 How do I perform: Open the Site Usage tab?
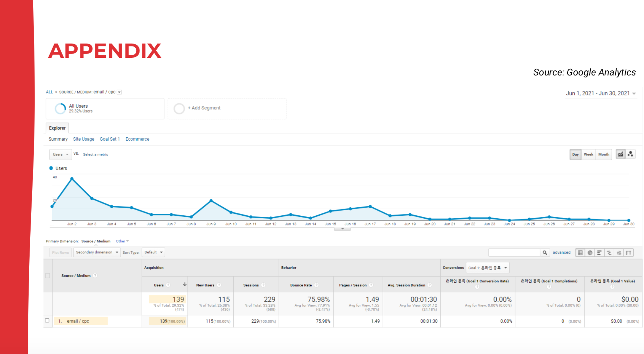tap(83, 139)
